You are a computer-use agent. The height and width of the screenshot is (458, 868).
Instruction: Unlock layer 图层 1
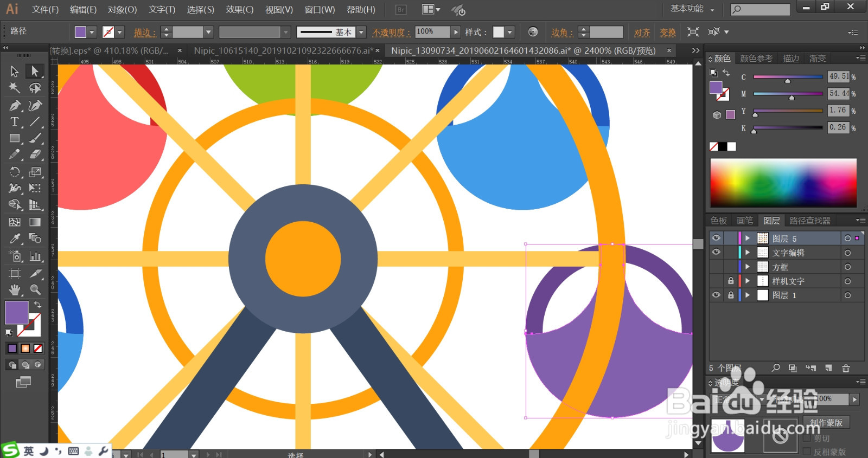click(x=731, y=295)
